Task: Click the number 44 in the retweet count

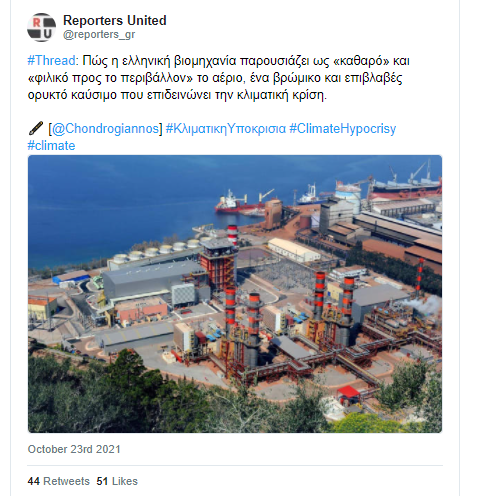Action: 34,481
